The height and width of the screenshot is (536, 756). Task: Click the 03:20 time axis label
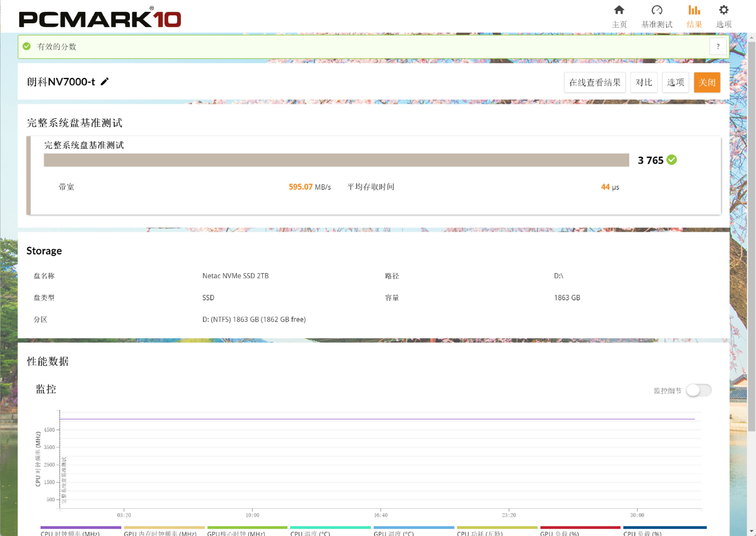(124, 515)
